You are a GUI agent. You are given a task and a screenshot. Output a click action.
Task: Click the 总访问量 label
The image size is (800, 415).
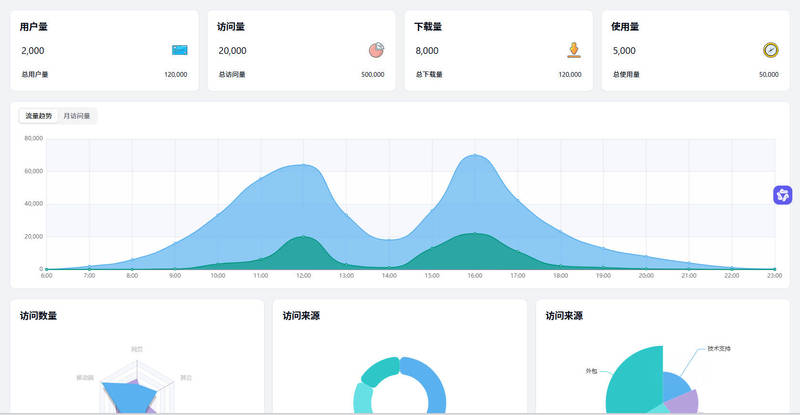[232, 75]
